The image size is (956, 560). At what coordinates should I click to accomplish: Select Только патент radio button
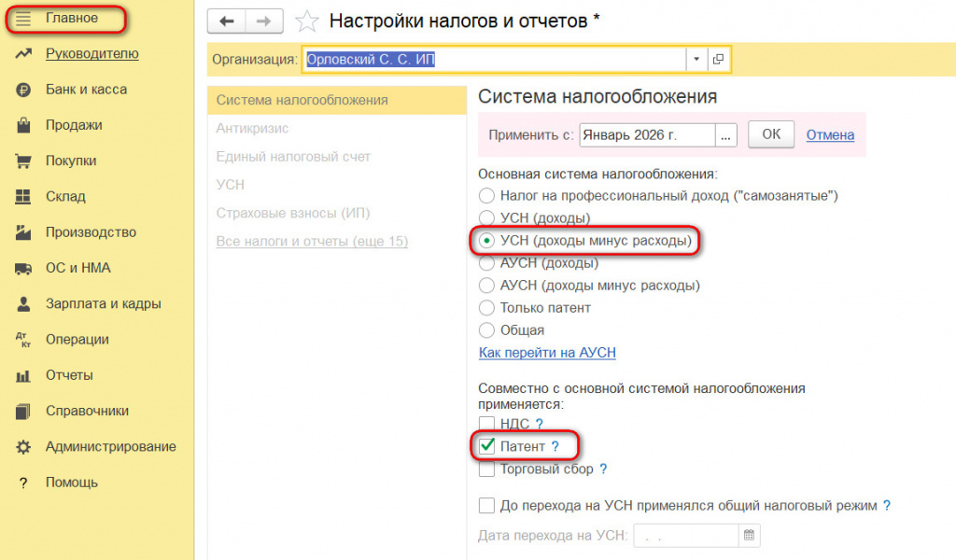(486, 308)
